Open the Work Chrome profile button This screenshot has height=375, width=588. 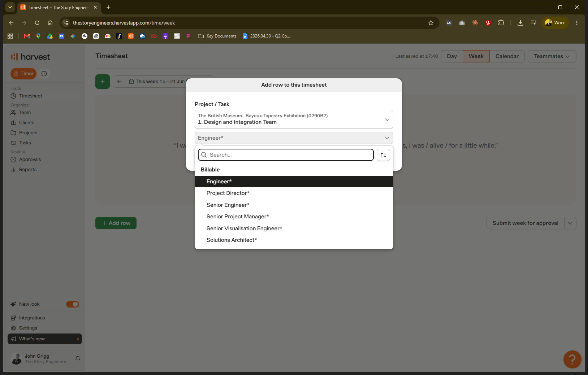coord(555,23)
